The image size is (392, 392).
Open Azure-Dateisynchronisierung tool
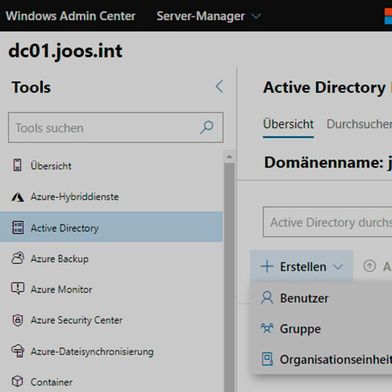click(111, 351)
